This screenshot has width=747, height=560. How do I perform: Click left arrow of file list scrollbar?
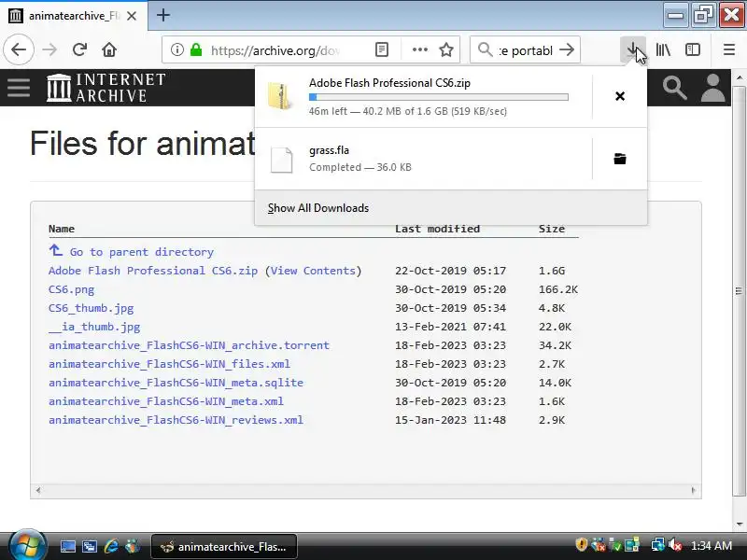[x=38, y=490]
